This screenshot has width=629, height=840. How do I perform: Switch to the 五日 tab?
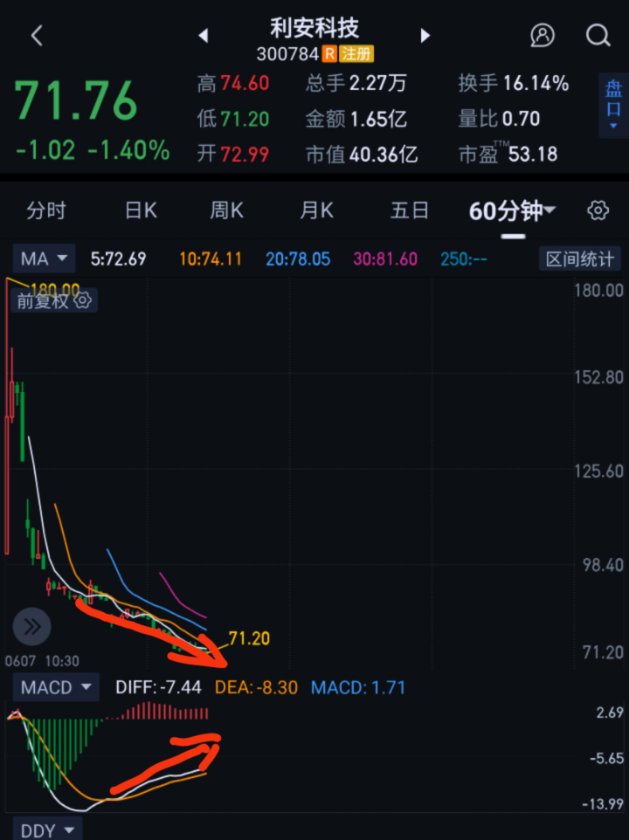tap(410, 210)
